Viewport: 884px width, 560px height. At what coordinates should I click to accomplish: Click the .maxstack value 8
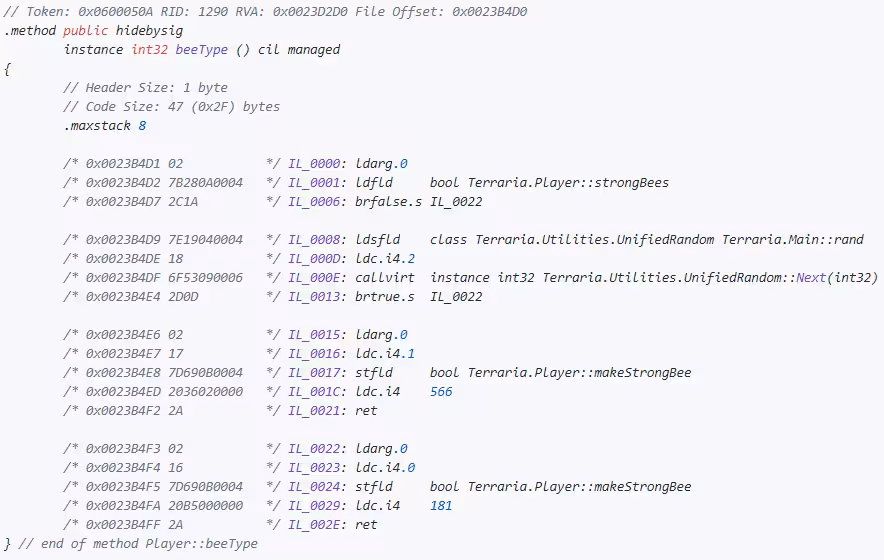point(142,126)
